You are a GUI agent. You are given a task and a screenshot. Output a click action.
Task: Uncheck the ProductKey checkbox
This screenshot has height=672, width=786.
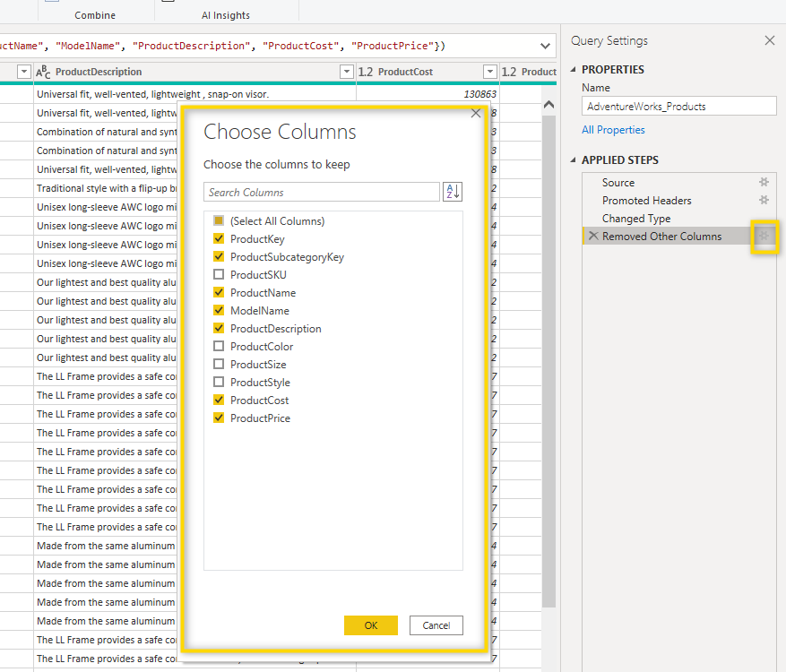(219, 238)
